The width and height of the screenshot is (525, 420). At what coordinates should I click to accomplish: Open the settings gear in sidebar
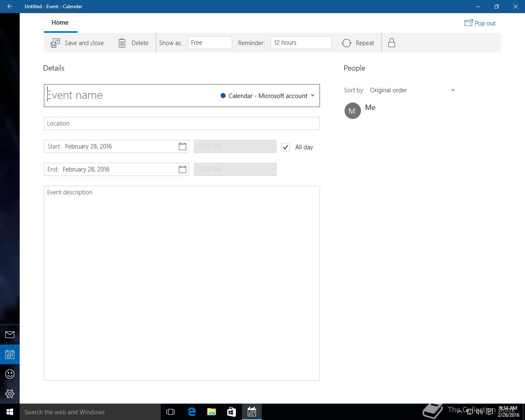pyautogui.click(x=10, y=394)
